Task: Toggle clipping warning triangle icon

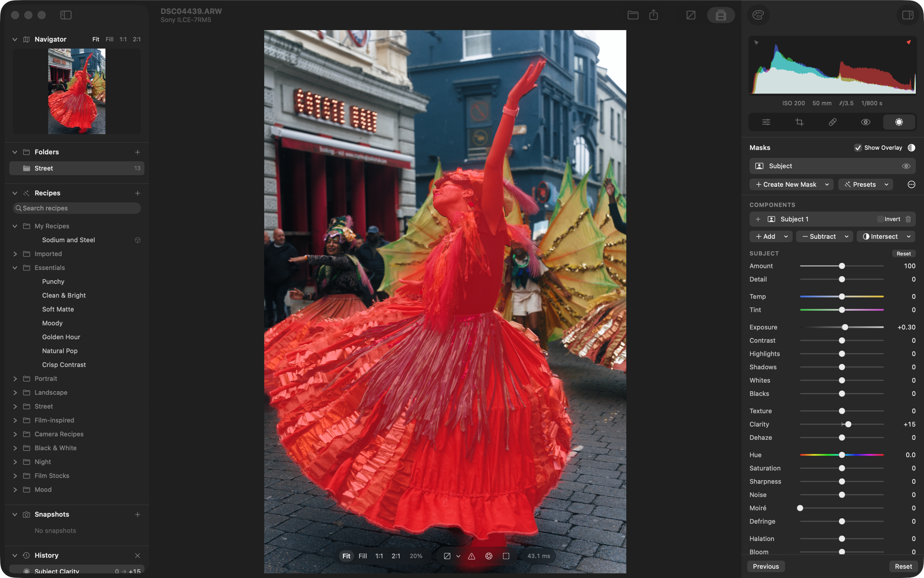Action: pos(472,556)
